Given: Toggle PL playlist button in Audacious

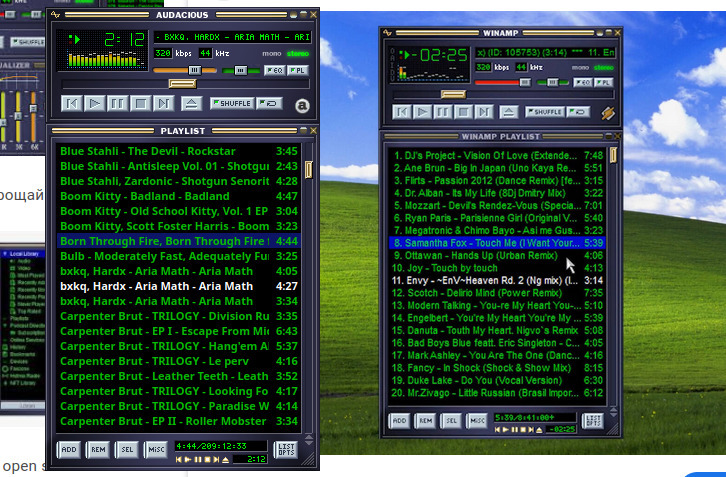Looking at the screenshot, I should pyautogui.click(x=297, y=70).
